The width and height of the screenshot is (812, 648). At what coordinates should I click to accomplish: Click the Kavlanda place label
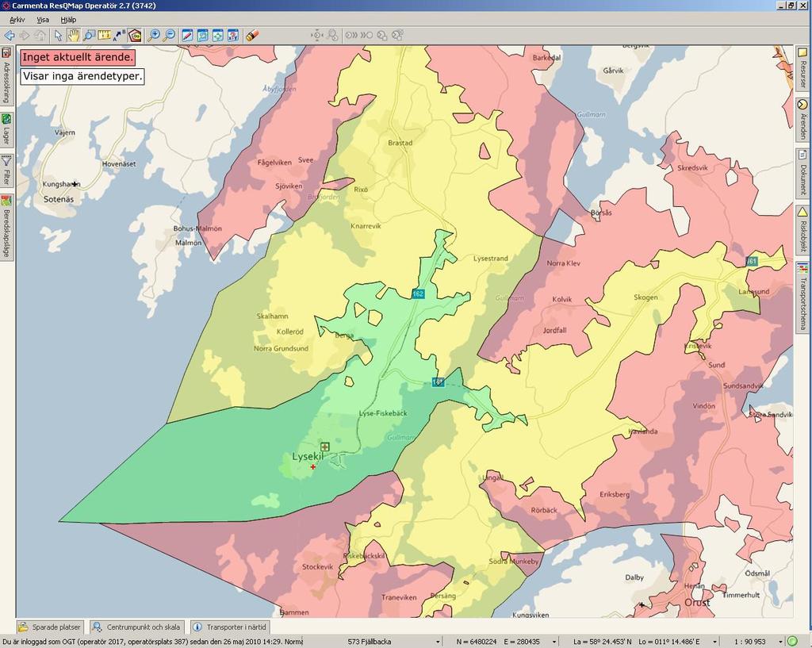pyautogui.click(x=642, y=431)
